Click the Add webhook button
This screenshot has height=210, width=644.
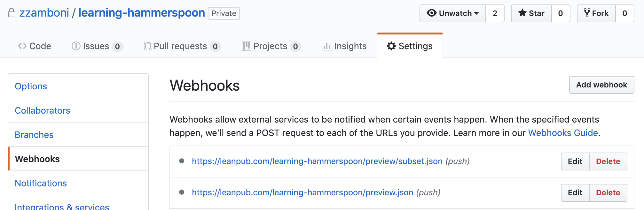click(x=601, y=85)
